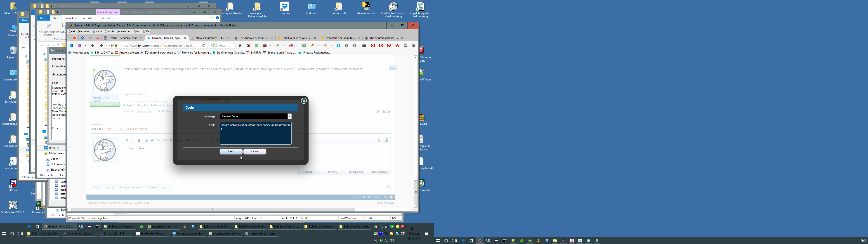Image resolution: width=868 pixels, height=244 pixels.
Task: Click the Windows Start button
Action: pyautogui.click(x=4, y=234)
